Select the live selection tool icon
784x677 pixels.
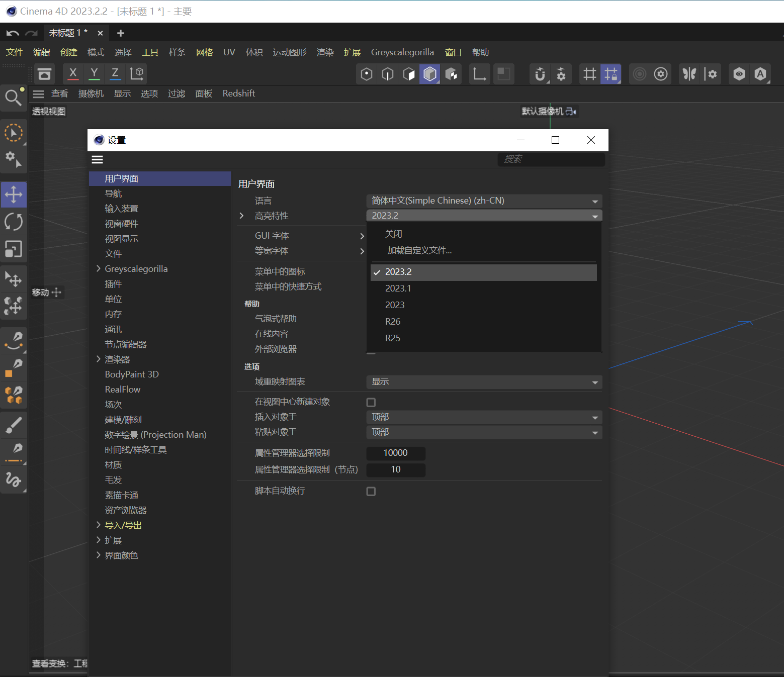coord(14,133)
